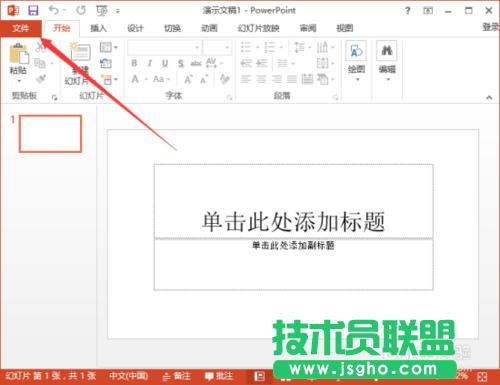Switch to the Review (审阅) tab
This screenshot has height=385, width=500.
pyautogui.click(x=307, y=28)
